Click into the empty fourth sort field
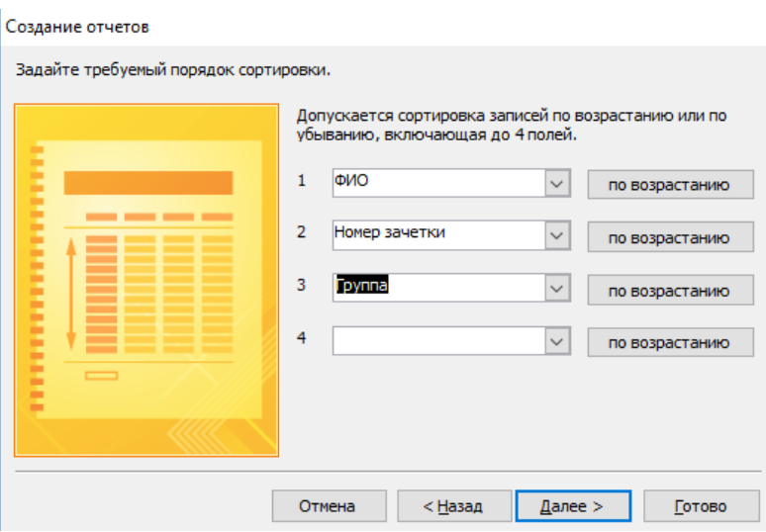Image resolution: width=766 pixels, height=532 pixels. [x=437, y=341]
